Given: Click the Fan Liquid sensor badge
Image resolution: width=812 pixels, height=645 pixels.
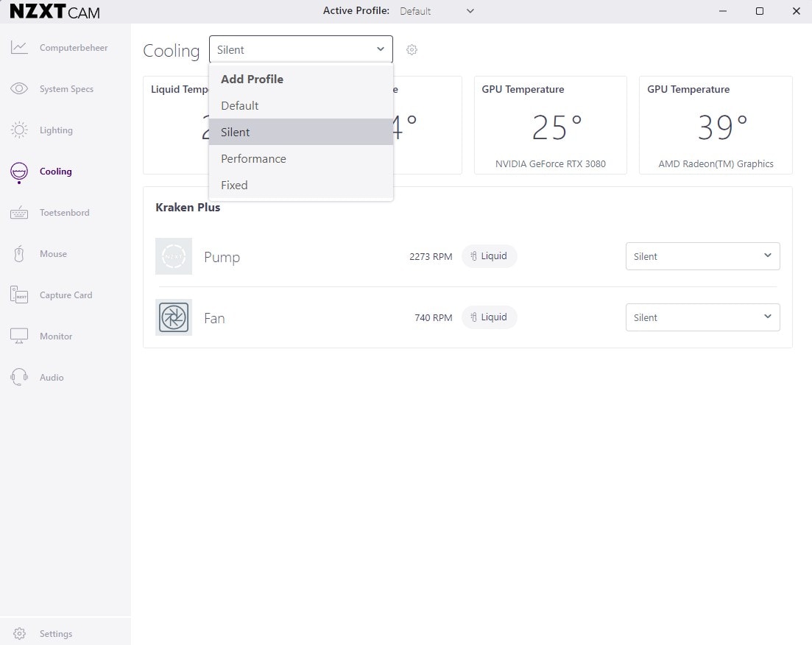Looking at the screenshot, I should 489,317.
